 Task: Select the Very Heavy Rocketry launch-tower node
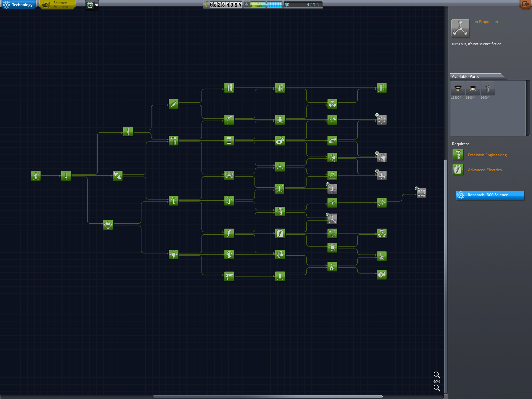point(382,88)
